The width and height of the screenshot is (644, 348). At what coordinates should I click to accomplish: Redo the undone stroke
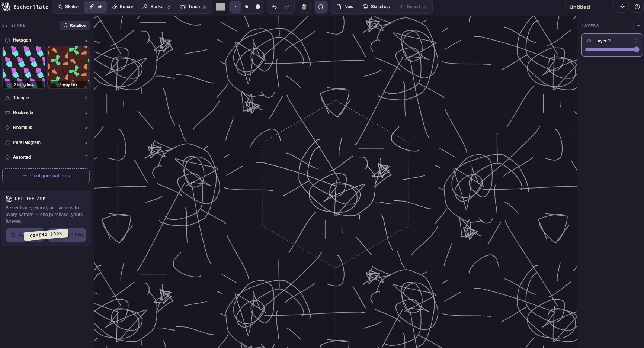coord(287,7)
